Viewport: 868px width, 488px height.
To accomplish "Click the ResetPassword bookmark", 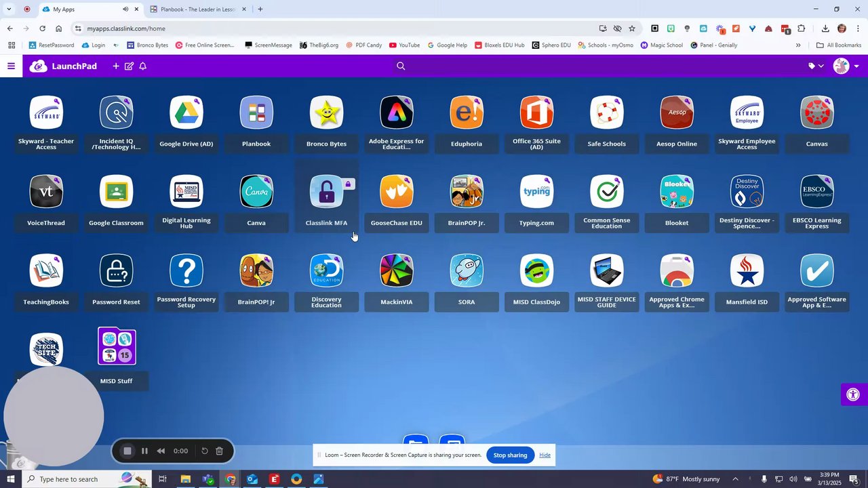I will click(x=52, y=45).
